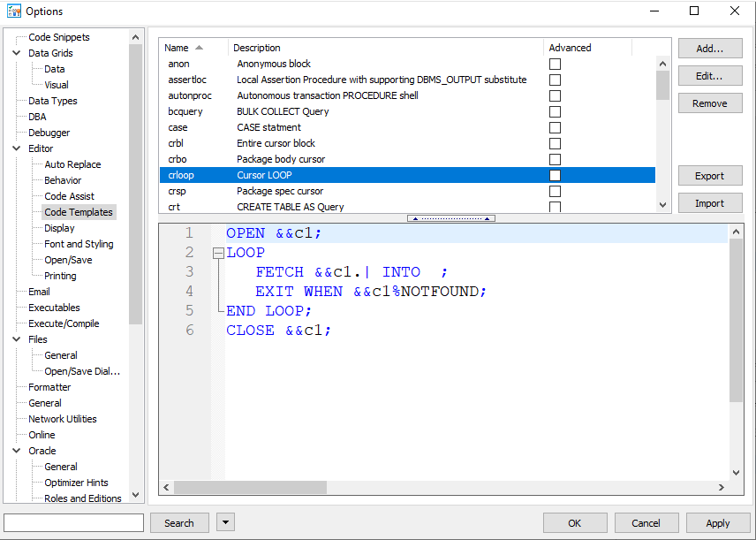Click the Cancel button
This screenshot has width=756, height=540.
coord(646,522)
